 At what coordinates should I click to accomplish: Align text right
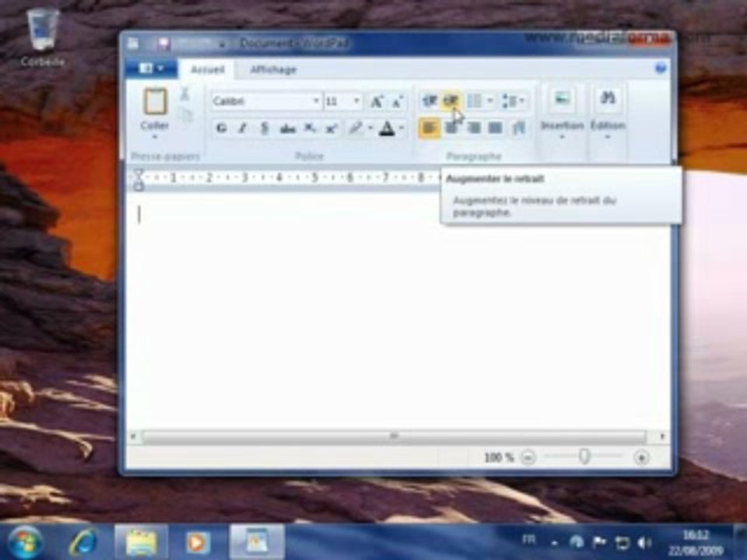click(474, 128)
